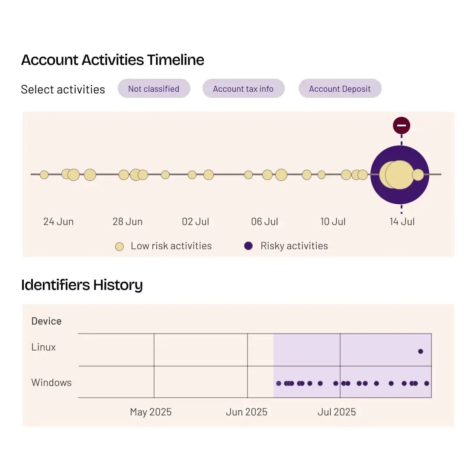Click the dark red minus marker icon
476x476 pixels.
(401, 125)
